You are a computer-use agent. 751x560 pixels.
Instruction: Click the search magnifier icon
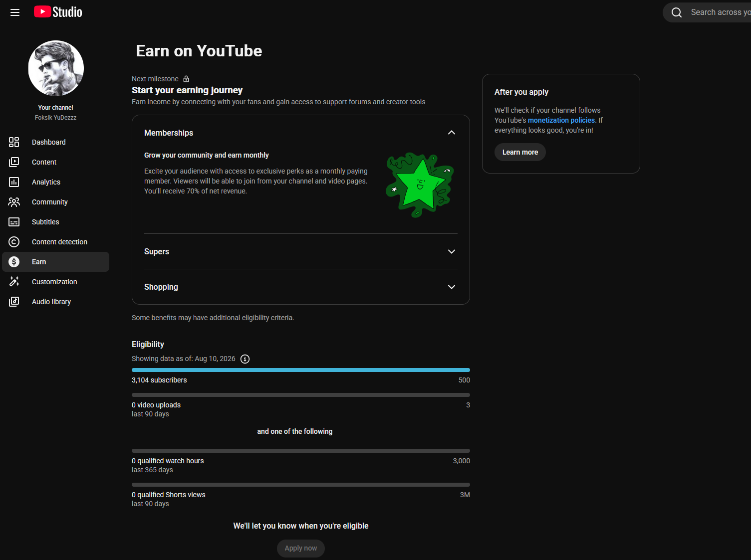(x=677, y=12)
